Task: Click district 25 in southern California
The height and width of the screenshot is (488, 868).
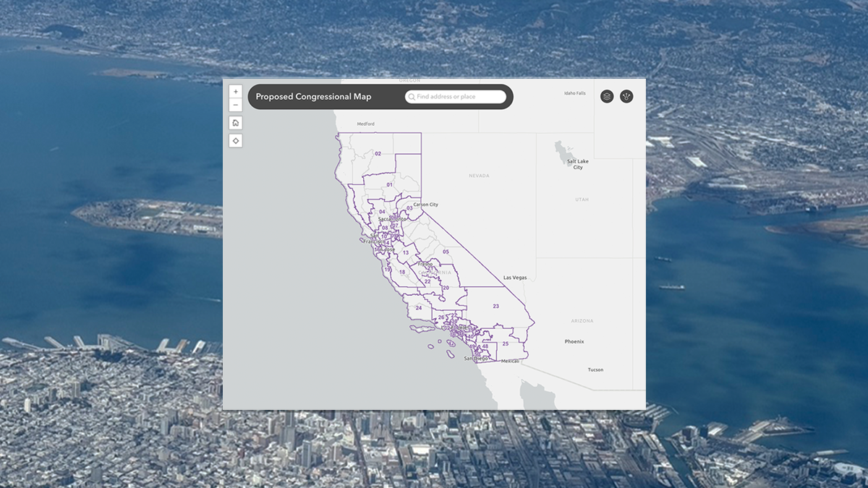Action: click(504, 343)
